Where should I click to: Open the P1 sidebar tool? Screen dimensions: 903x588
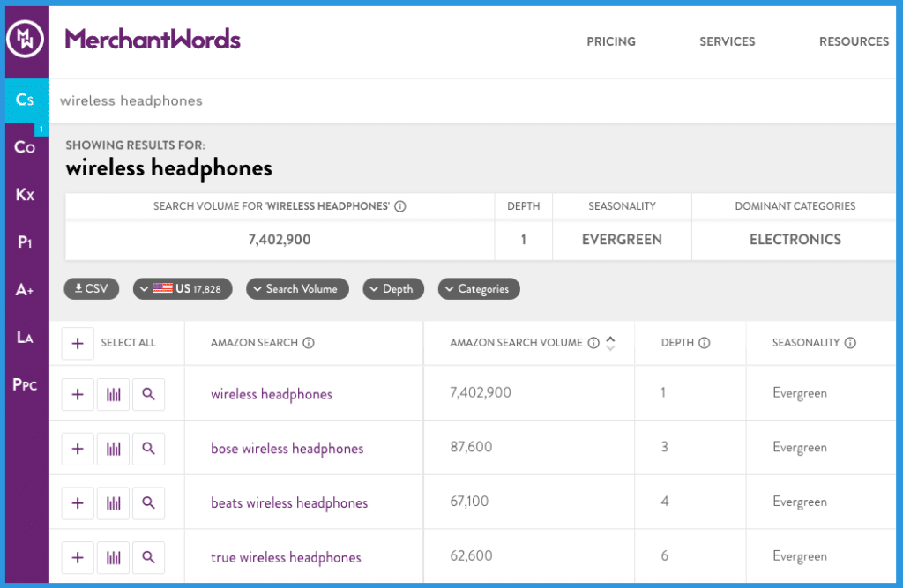click(x=25, y=242)
